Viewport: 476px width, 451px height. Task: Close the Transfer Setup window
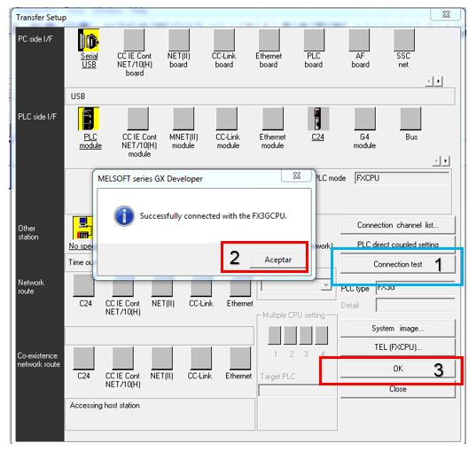[x=446, y=14]
